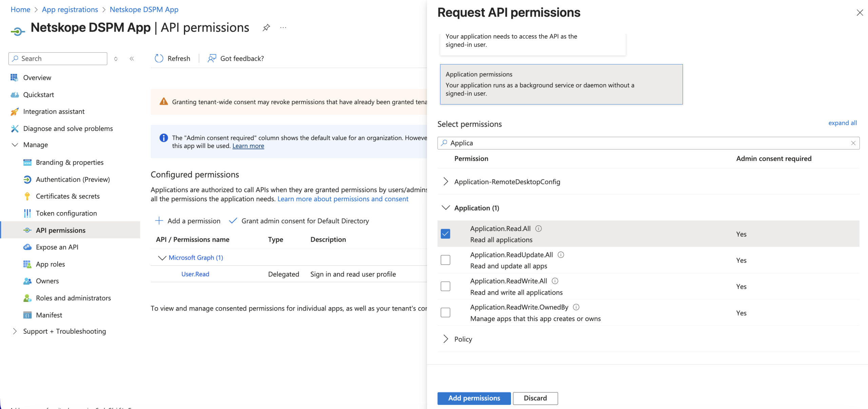Click the Authentication (Preview) icon
This screenshot has width=868, height=409.
pos(27,179)
